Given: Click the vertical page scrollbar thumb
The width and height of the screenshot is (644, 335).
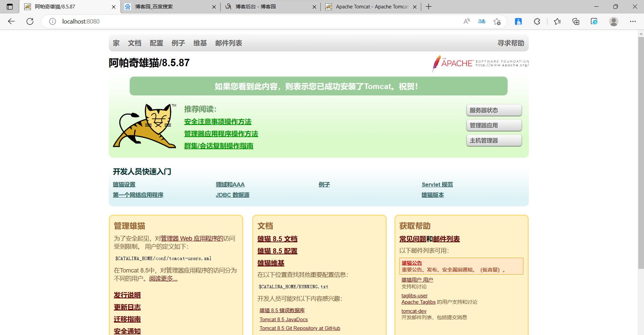Looking at the screenshot, I should (641, 153).
